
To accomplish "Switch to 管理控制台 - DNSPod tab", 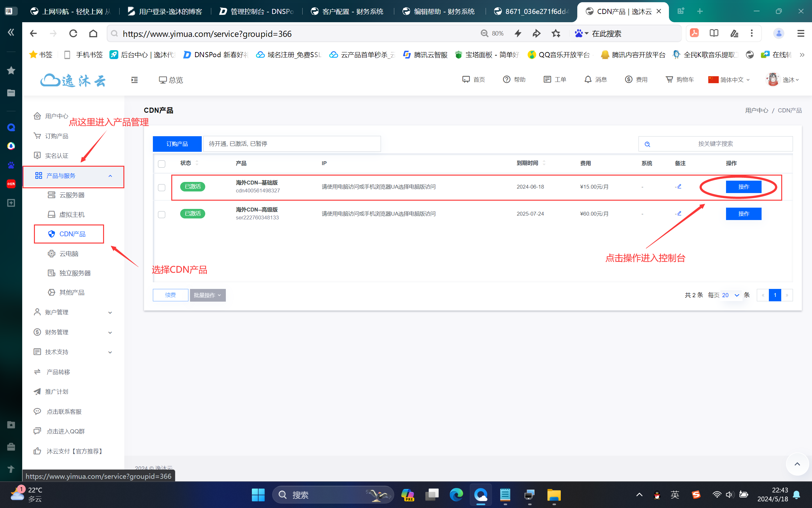I will coord(257,11).
